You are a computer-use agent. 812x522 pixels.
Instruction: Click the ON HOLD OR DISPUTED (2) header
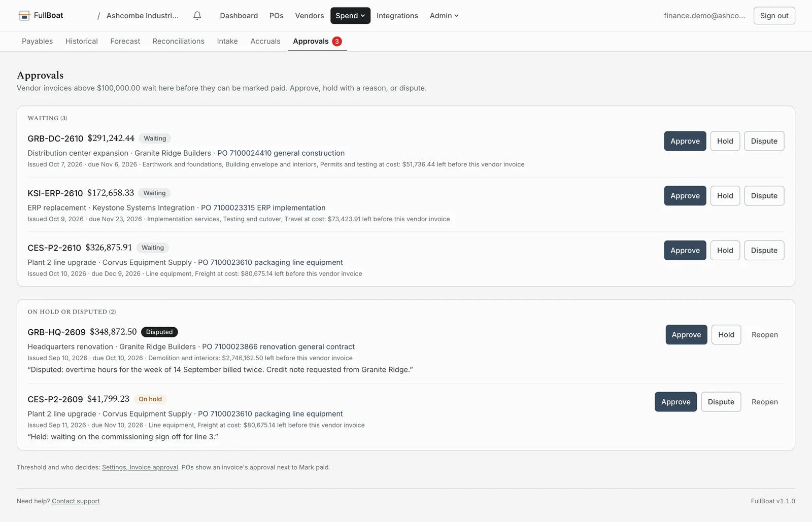[x=72, y=312]
